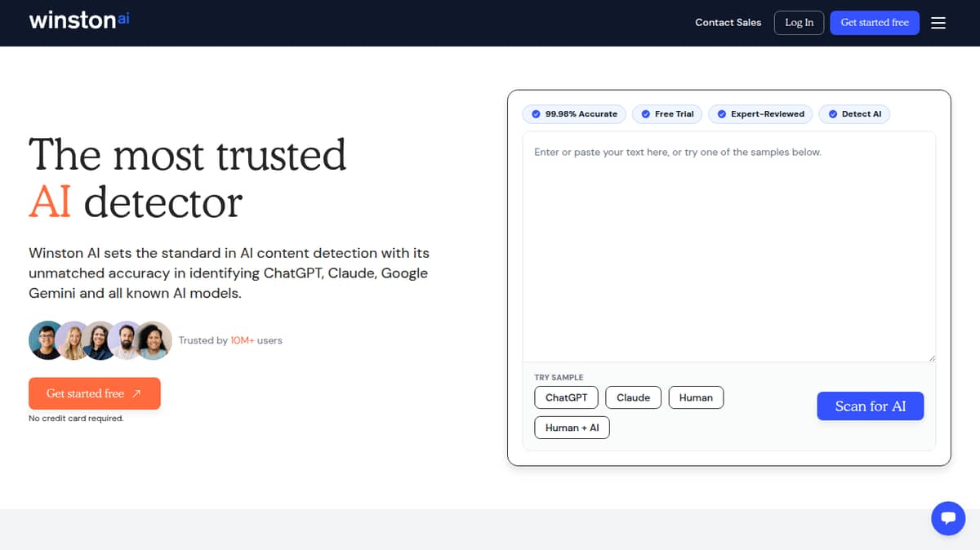This screenshot has height=550, width=980.
Task: Open the Log In page
Action: tap(799, 23)
